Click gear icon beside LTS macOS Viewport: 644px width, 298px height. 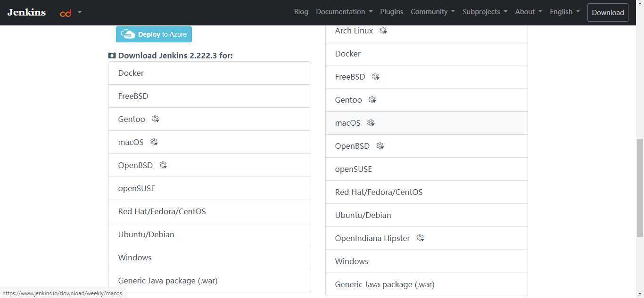coord(154,142)
